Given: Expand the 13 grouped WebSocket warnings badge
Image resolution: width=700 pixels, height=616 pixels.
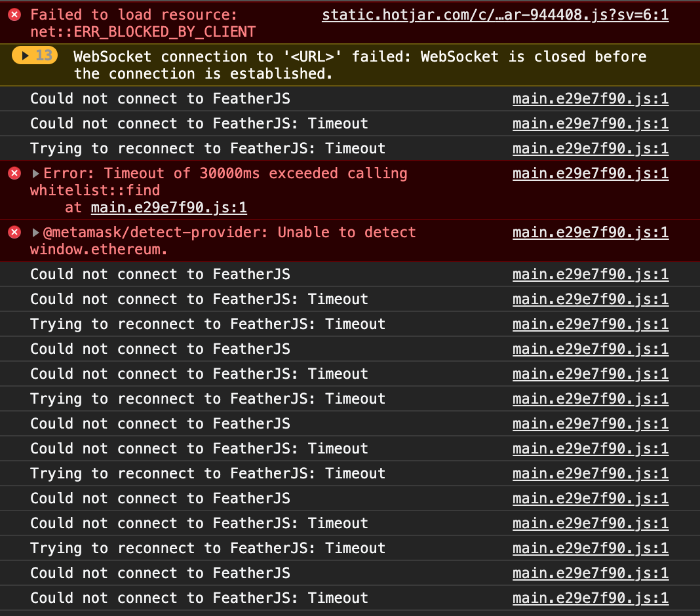Looking at the screenshot, I should (35, 55).
